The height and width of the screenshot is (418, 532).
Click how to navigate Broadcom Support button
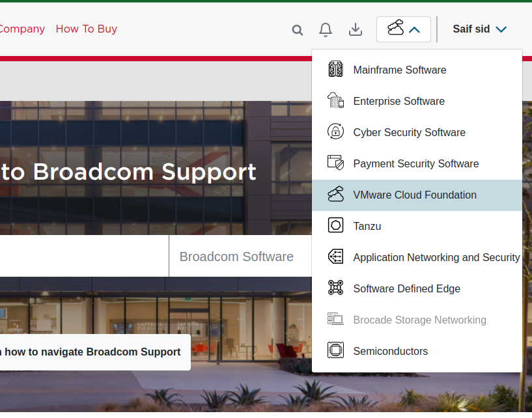point(95,352)
